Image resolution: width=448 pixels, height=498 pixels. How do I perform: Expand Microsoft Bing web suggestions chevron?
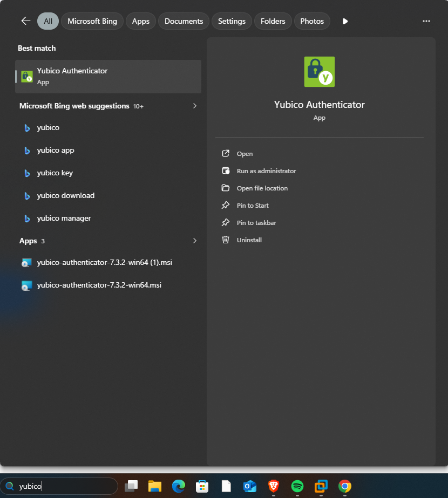tap(195, 106)
